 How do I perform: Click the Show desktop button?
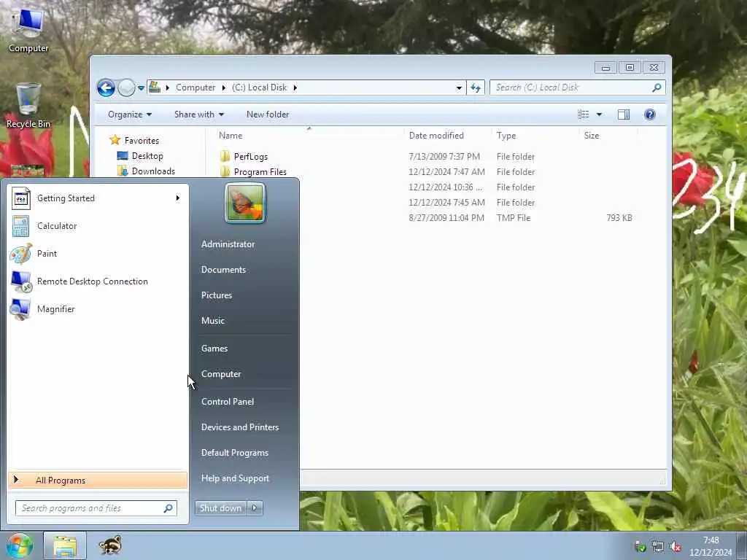[x=742, y=545]
